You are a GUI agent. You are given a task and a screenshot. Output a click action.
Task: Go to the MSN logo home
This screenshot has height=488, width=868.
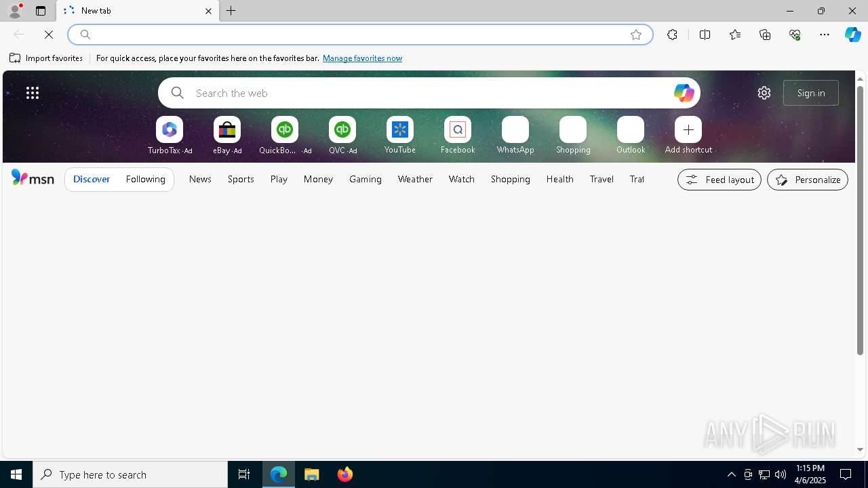(x=33, y=178)
